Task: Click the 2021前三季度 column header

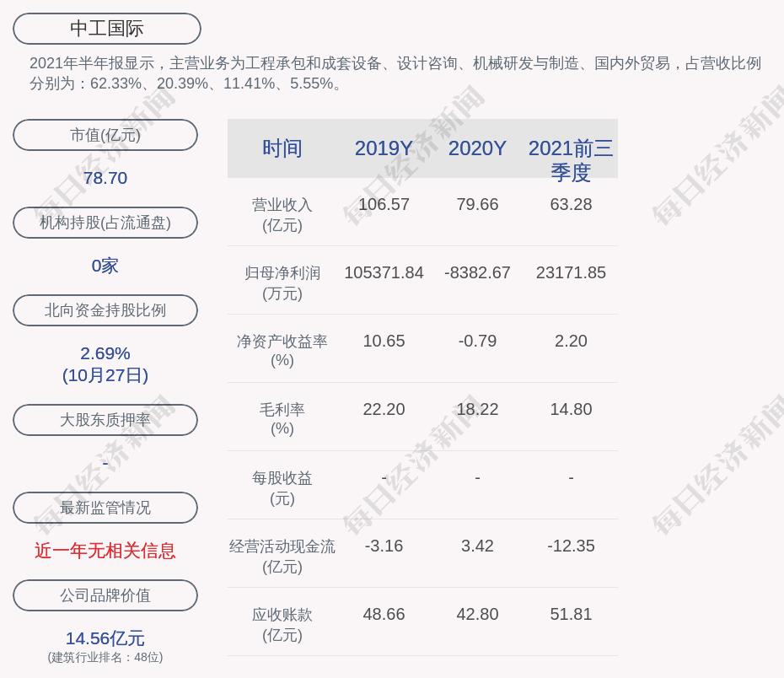Action: click(571, 159)
